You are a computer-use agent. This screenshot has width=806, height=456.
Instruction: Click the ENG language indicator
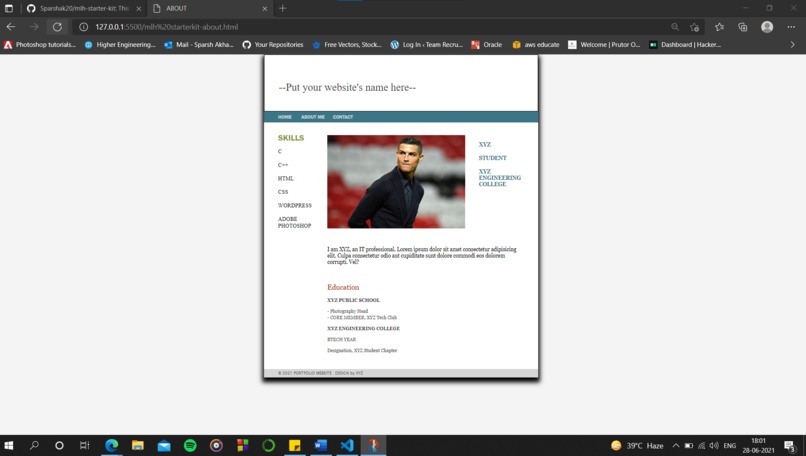coord(729,446)
